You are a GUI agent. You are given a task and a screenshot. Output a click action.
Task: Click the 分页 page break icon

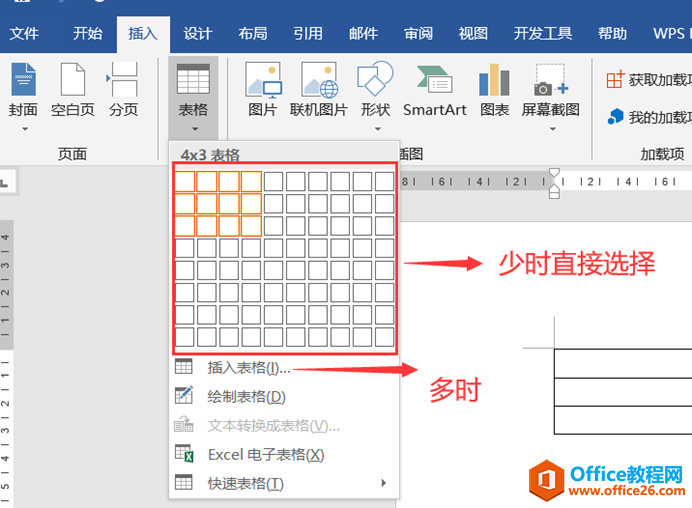click(x=123, y=79)
